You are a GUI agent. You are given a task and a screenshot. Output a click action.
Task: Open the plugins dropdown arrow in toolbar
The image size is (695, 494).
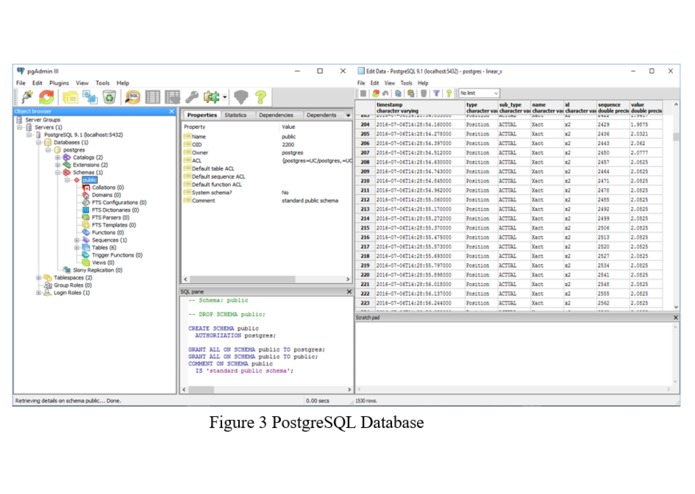(225, 97)
